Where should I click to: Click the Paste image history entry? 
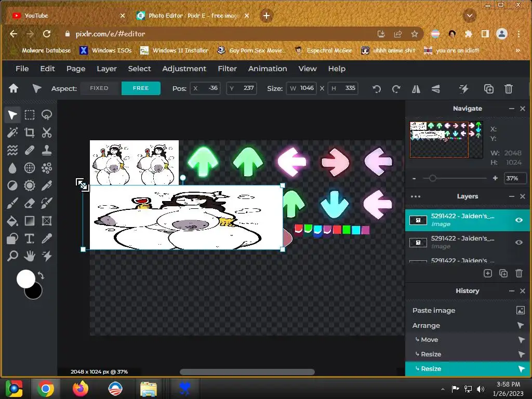pos(468,311)
